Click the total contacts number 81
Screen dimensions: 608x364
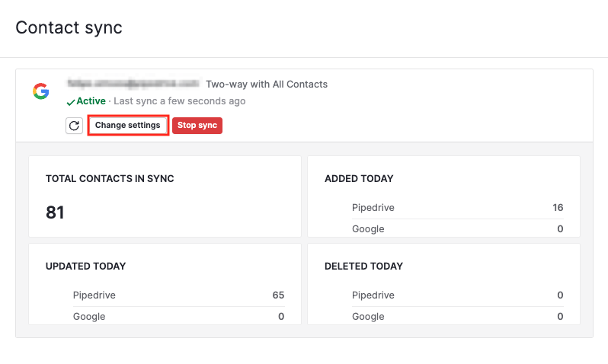click(55, 212)
